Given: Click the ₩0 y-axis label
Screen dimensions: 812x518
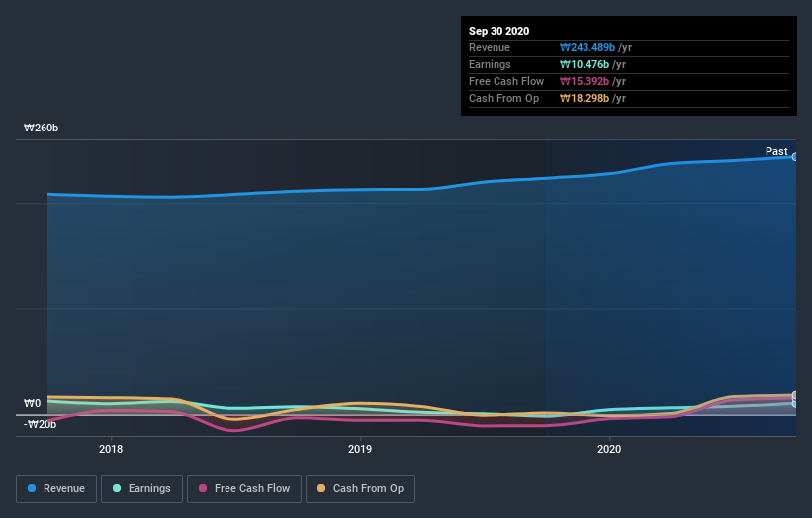Looking at the screenshot, I should pyautogui.click(x=32, y=403).
